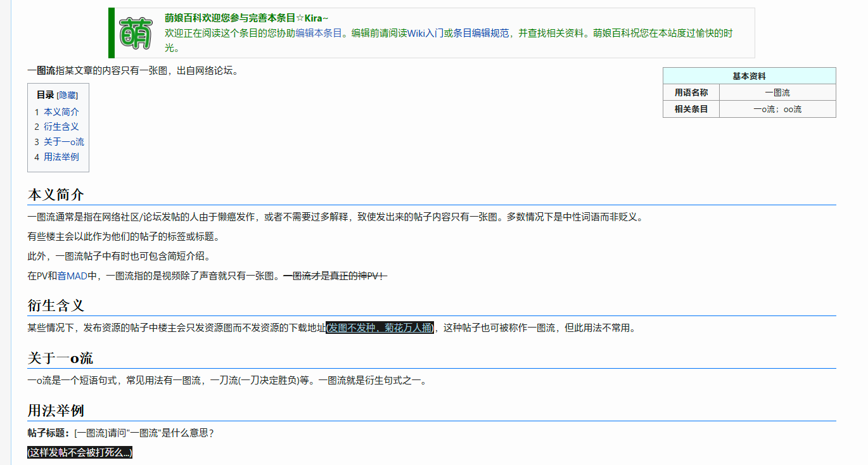Reveal the hidden text 这样发帖不会被打死么
Viewport: 868px width, 465px height.
click(x=80, y=452)
